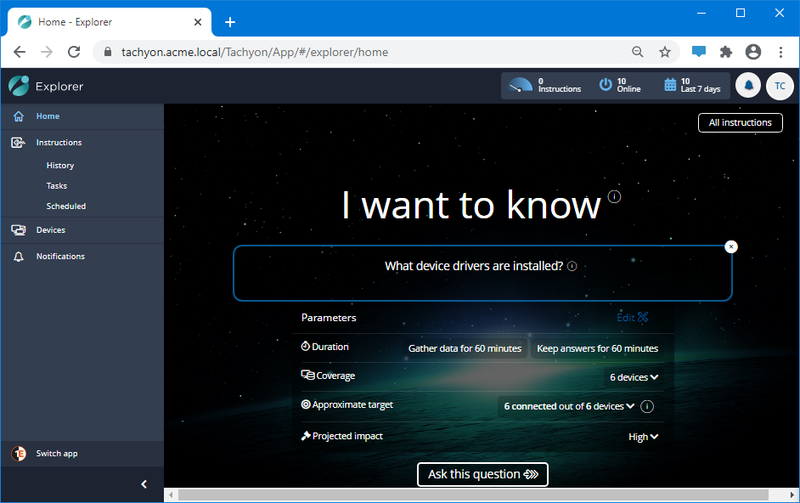Open the Chrome three-dot menu
This screenshot has height=503, width=800.
pos(781,52)
